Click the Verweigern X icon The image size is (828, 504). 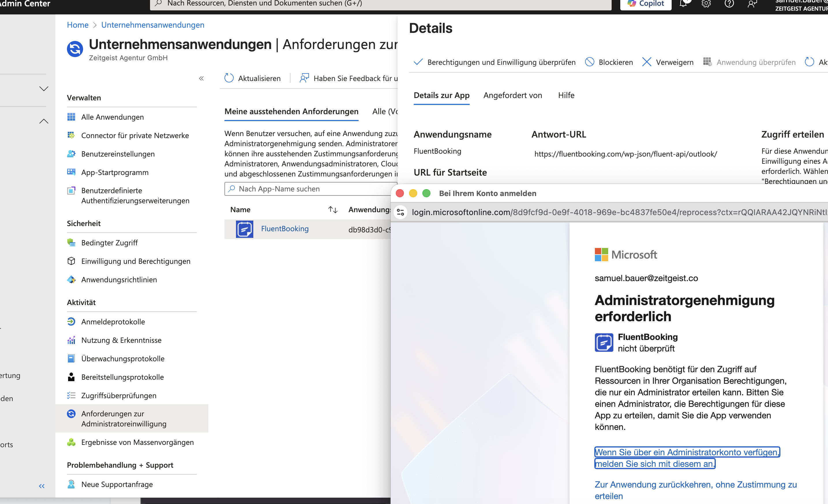click(647, 62)
